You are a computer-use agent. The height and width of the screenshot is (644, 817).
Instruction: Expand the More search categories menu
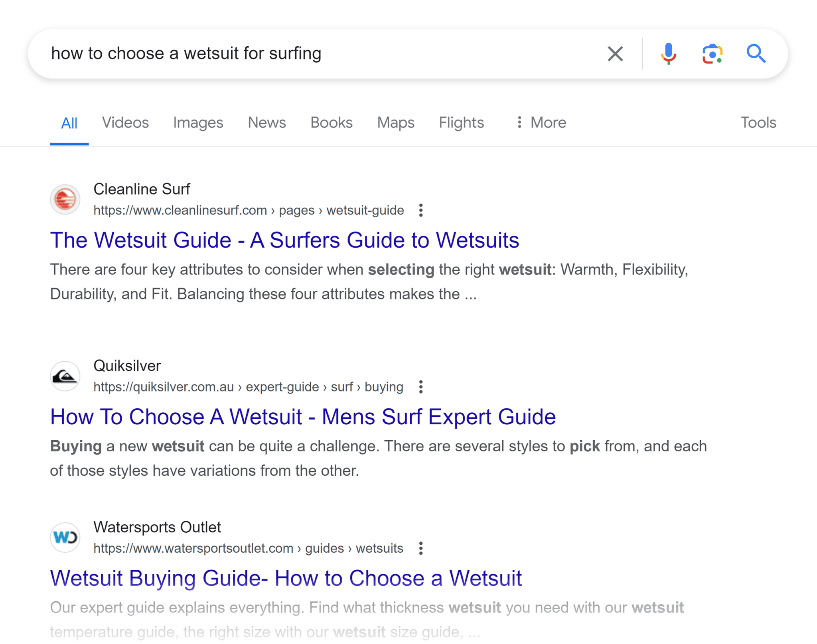(x=541, y=122)
